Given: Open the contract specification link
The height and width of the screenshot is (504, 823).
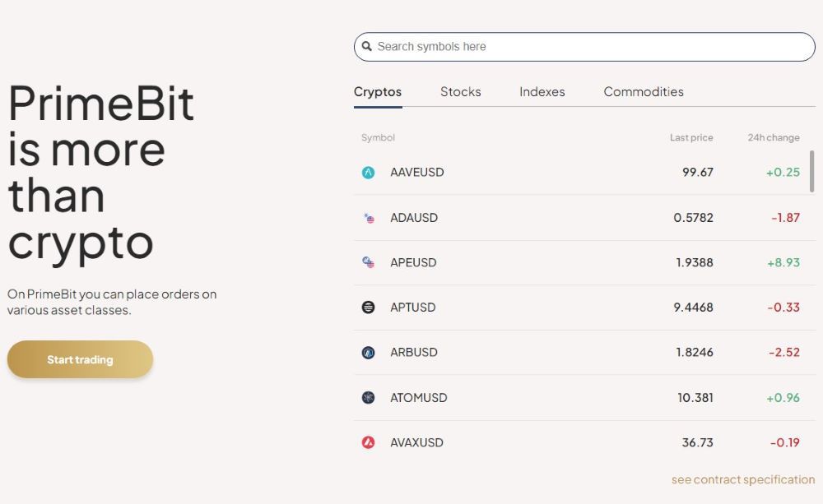Looking at the screenshot, I should pyautogui.click(x=743, y=479).
